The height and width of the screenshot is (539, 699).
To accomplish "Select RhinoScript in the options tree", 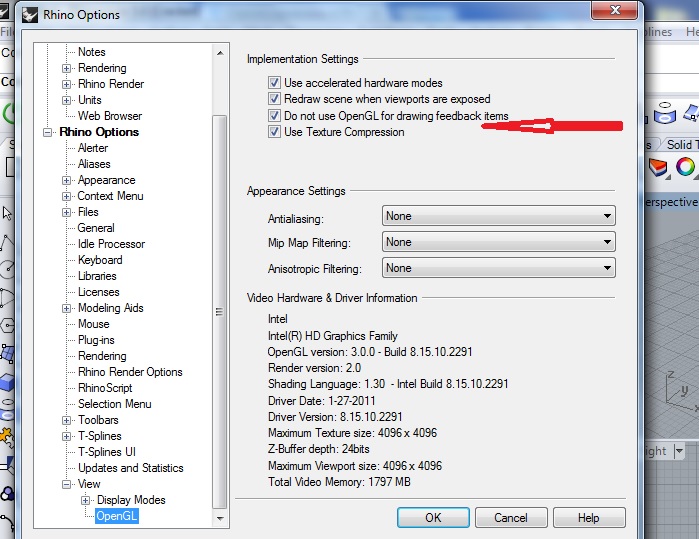I will (x=105, y=388).
